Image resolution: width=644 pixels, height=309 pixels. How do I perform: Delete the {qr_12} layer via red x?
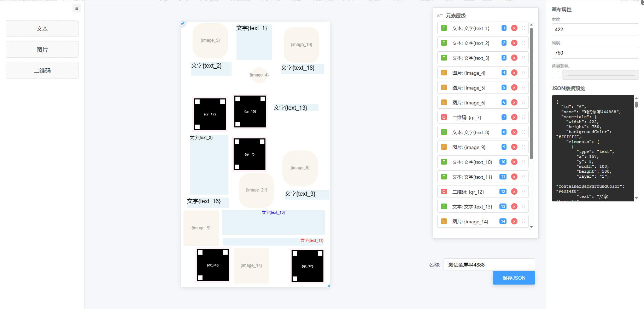(x=514, y=192)
